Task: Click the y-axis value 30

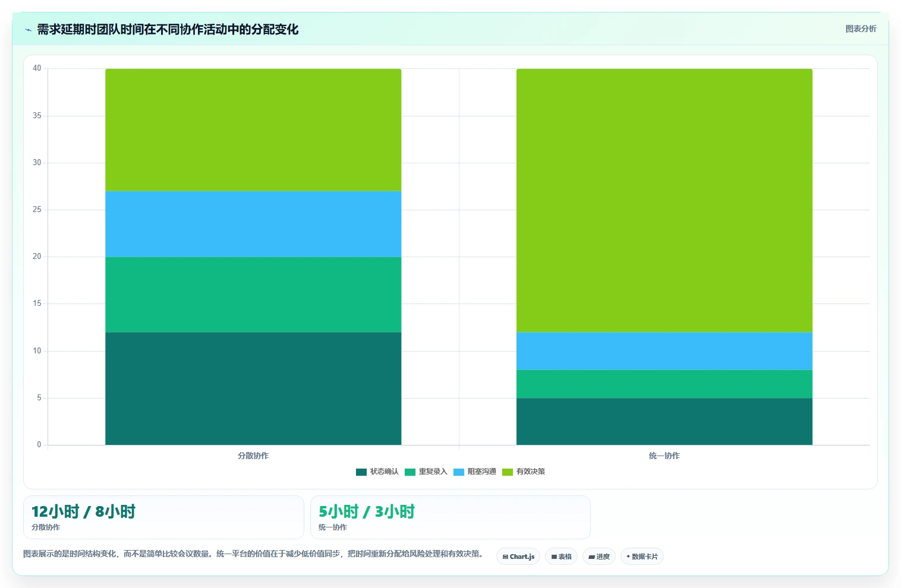Action: pyautogui.click(x=37, y=162)
